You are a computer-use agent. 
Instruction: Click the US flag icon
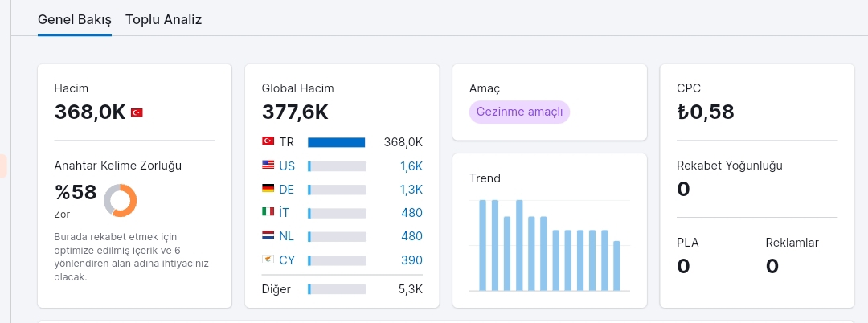[268, 165]
